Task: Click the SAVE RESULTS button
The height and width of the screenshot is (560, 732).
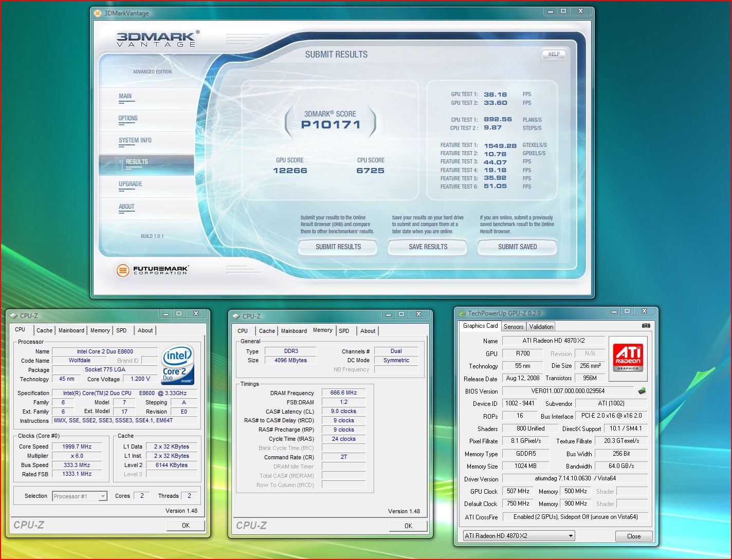Action: pos(428,247)
